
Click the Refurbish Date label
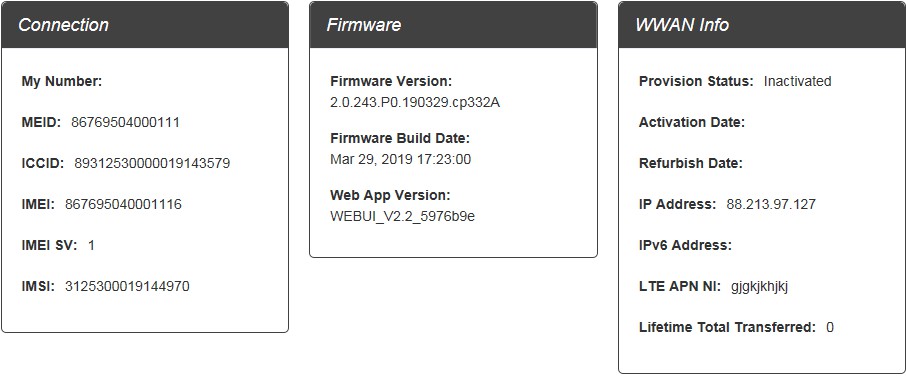pos(690,164)
